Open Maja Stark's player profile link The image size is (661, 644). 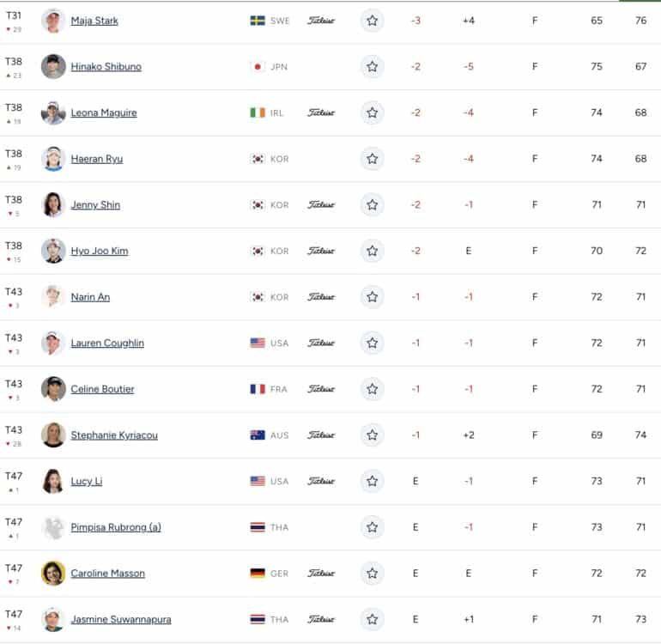tap(94, 21)
